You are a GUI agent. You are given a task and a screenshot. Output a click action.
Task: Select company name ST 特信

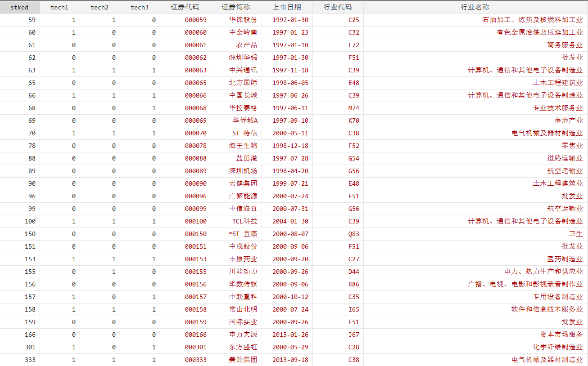pyautogui.click(x=245, y=133)
